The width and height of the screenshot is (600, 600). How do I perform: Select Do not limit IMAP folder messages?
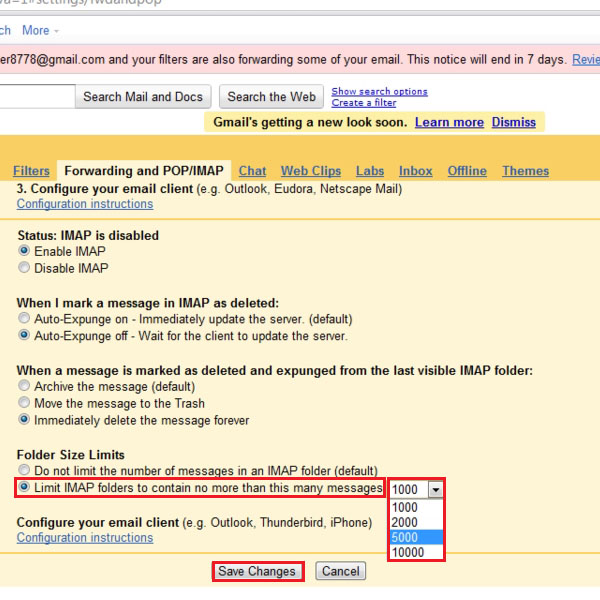coord(24,470)
